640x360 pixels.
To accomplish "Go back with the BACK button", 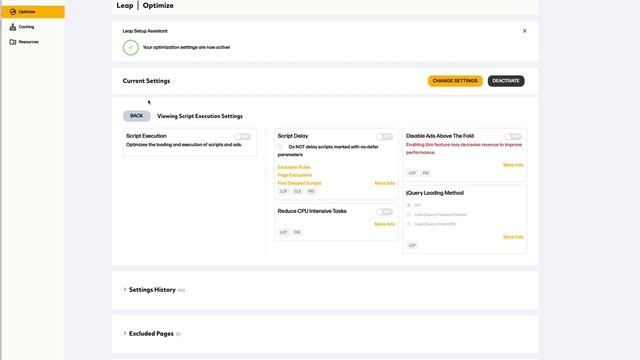I will pos(136,116).
